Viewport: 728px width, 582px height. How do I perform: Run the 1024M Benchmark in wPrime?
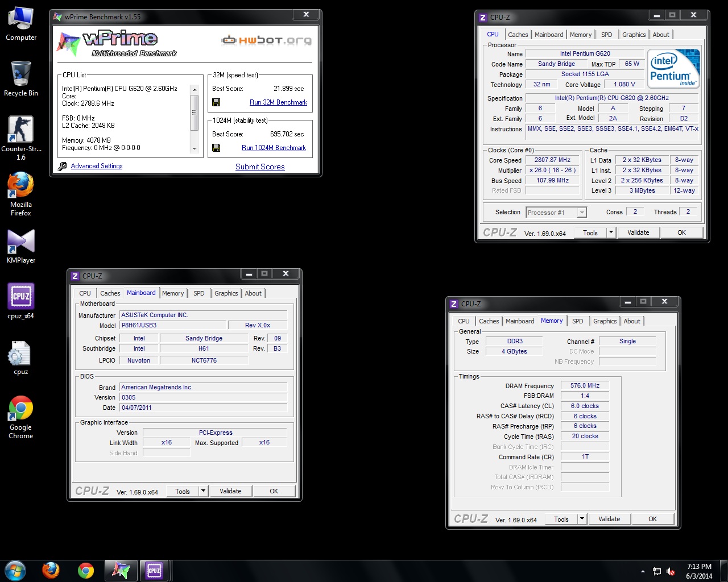click(x=274, y=148)
